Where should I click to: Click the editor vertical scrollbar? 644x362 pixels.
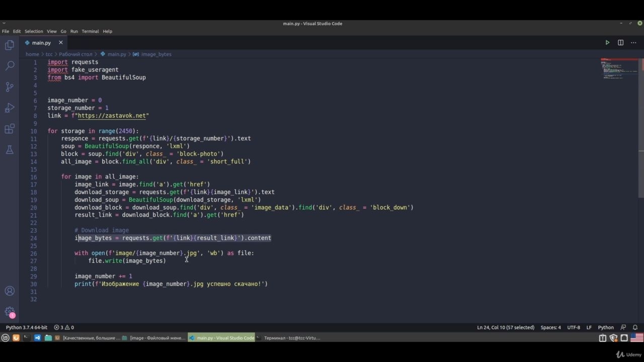(641, 128)
